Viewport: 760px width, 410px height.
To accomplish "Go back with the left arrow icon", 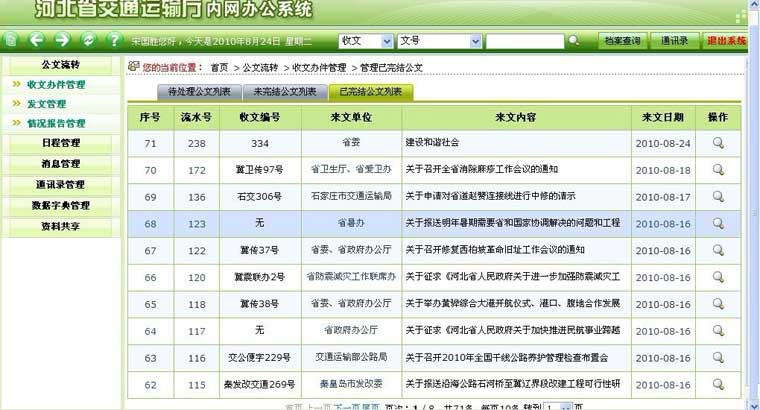I will [x=37, y=40].
